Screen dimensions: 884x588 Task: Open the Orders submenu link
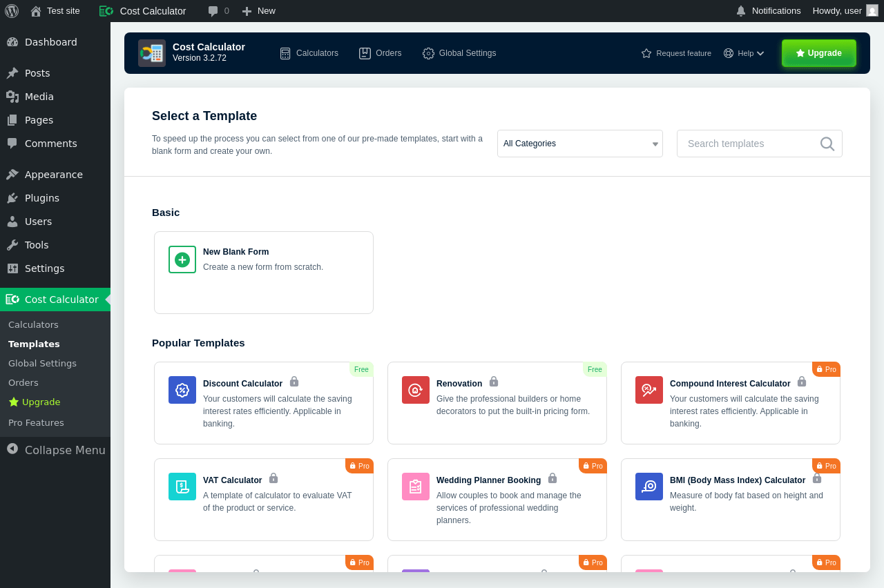click(23, 382)
